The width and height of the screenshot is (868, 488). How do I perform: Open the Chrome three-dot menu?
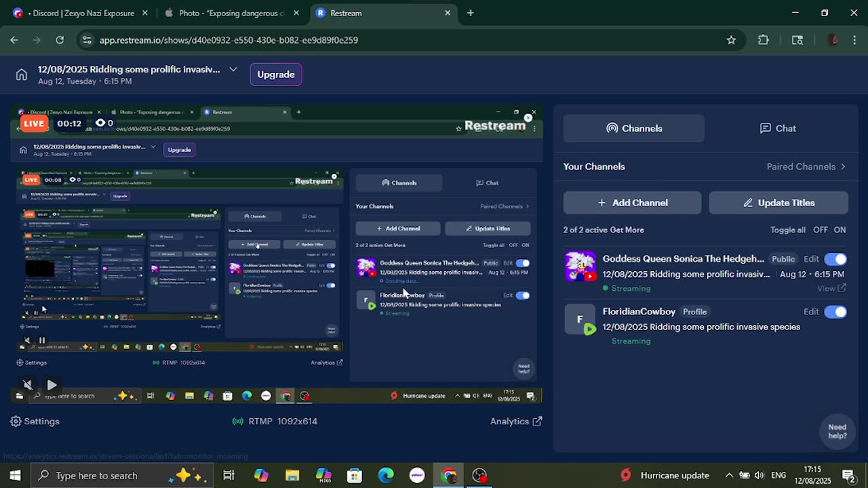point(854,40)
